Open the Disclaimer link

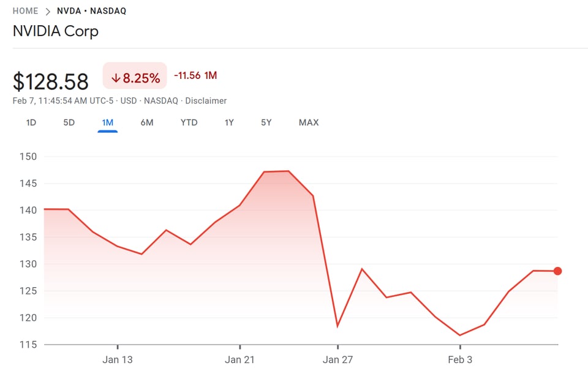[x=206, y=100]
